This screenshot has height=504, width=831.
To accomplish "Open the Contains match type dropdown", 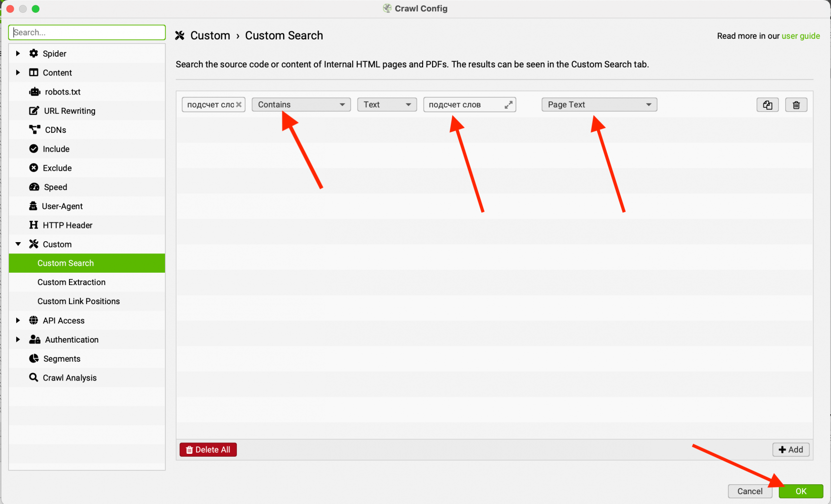I will 301,104.
